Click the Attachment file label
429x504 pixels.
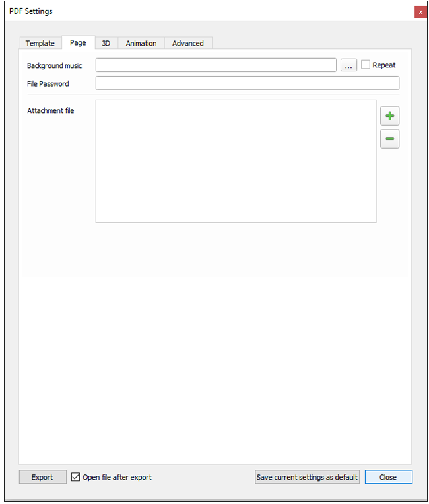tap(51, 111)
